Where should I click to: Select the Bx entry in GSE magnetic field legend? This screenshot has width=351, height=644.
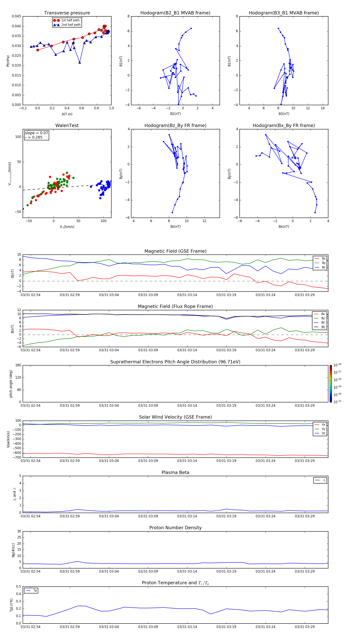point(320,259)
